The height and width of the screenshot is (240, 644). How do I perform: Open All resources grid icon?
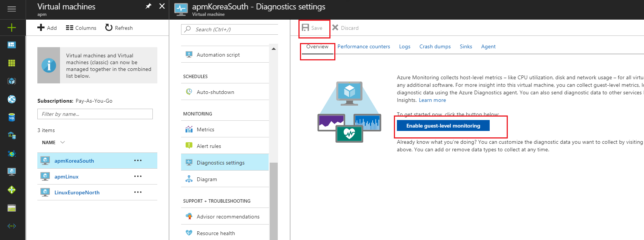(x=12, y=63)
